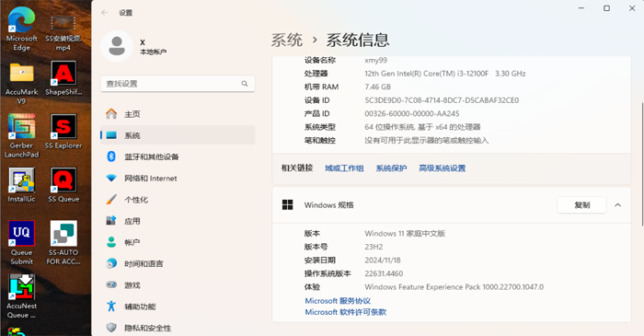
Task: Click the search magnifier icon
Action: coord(245,84)
